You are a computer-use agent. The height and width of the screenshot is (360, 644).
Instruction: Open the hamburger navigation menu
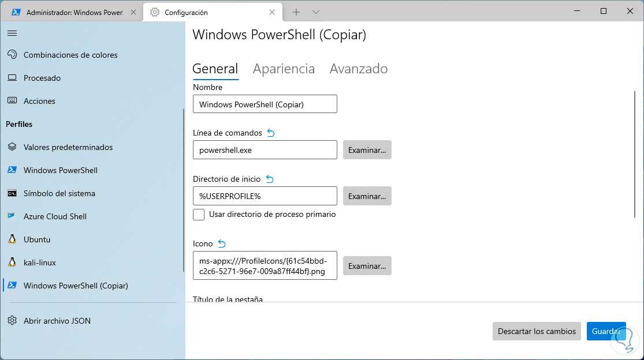12,33
